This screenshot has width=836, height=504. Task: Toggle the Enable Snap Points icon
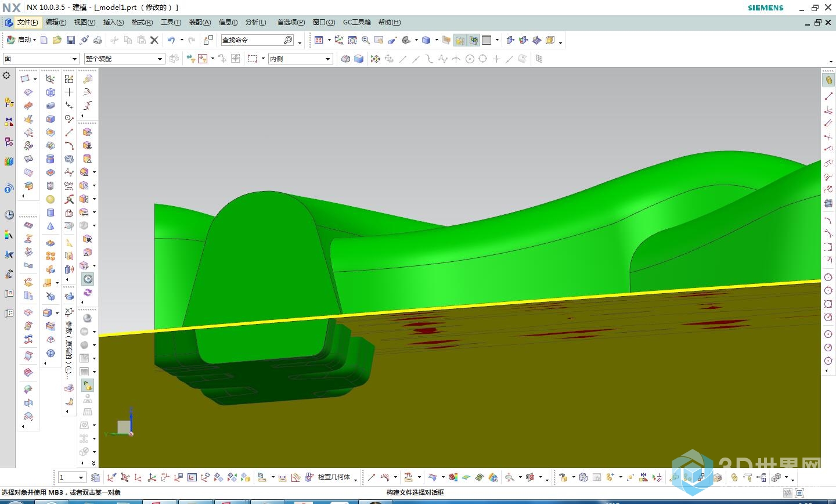point(376,59)
